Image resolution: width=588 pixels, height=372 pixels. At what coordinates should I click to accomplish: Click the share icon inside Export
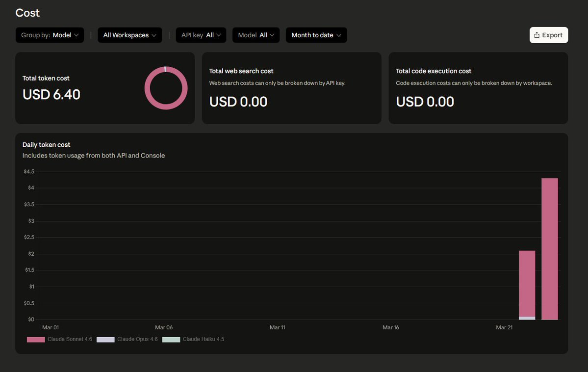pyautogui.click(x=537, y=35)
